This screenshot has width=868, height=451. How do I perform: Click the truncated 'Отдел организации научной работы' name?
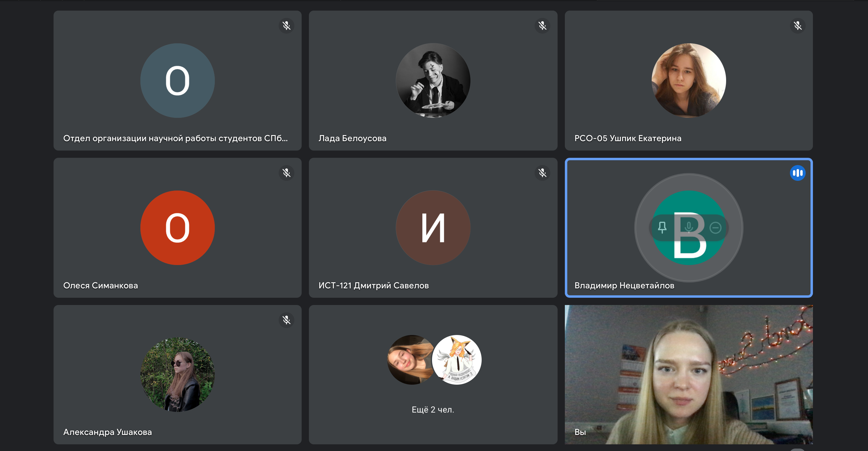175,138
